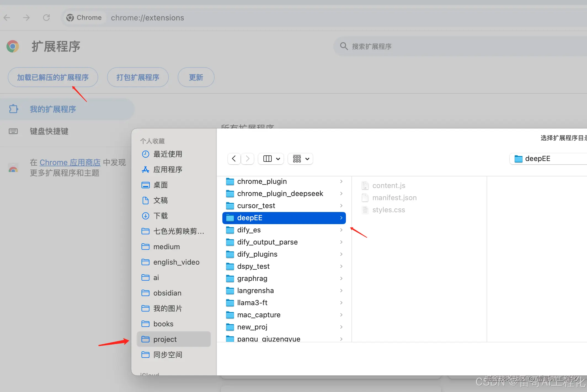587x392 pixels.
Task: Select the english_video favorite folder
Action: coord(174,262)
